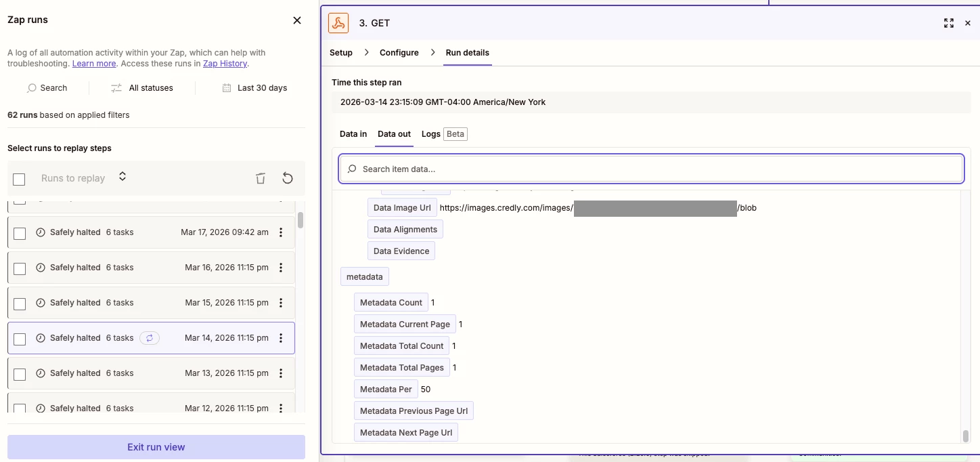This screenshot has height=462, width=980.
Task: Open the options menu for Mar 15 run
Action: (x=281, y=303)
